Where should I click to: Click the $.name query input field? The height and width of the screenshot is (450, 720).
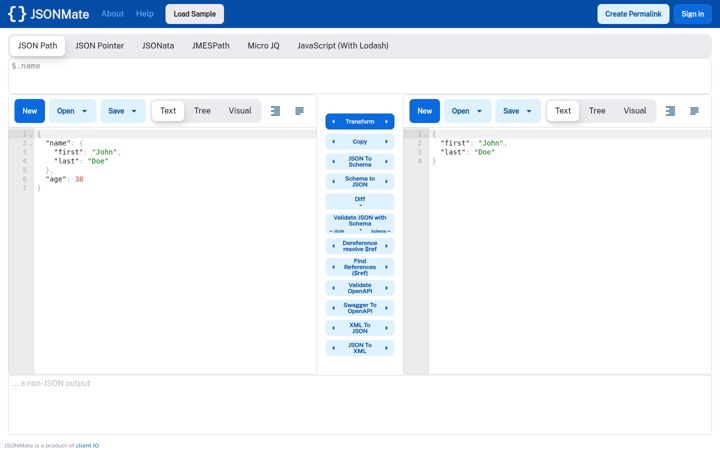click(x=360, y=76)
